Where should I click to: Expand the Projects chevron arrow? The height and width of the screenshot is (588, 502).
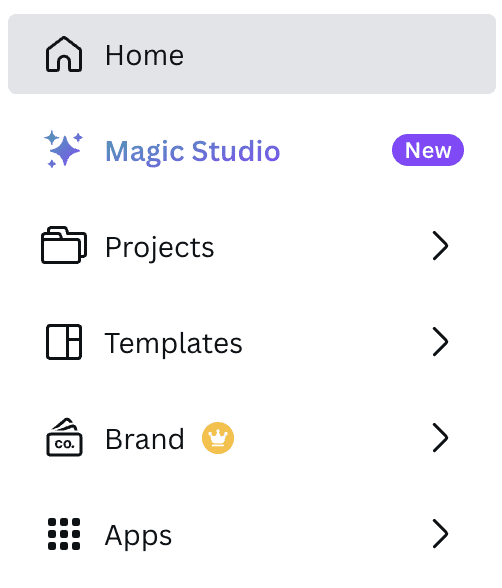pyautogui.click(x=440, y=246)
